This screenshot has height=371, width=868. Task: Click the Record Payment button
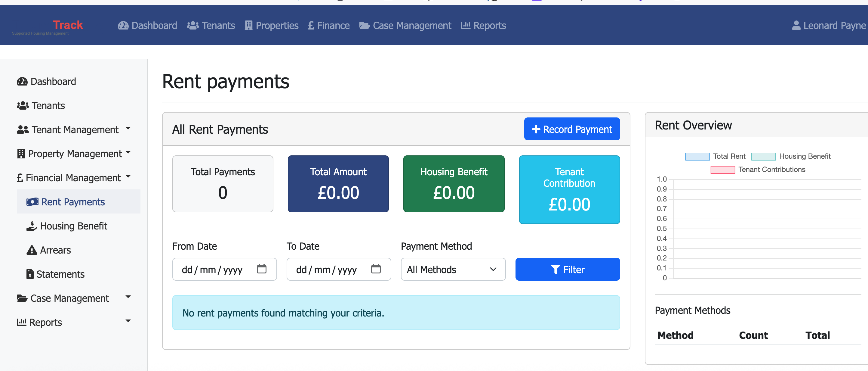572,129
